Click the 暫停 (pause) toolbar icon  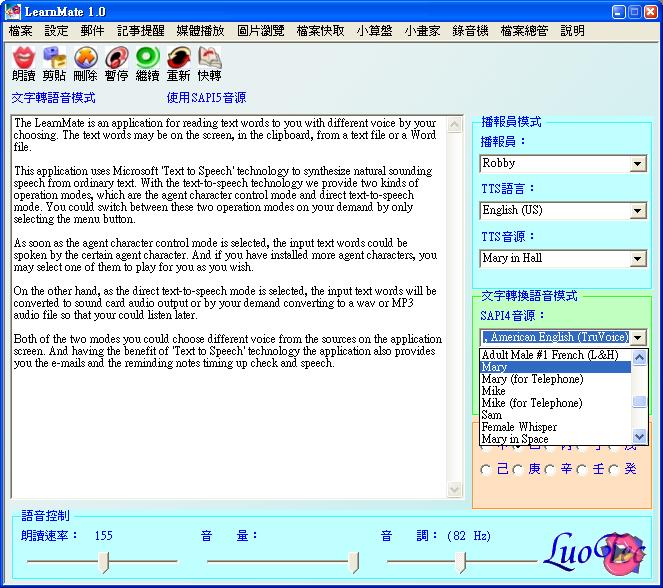(117, 57)
